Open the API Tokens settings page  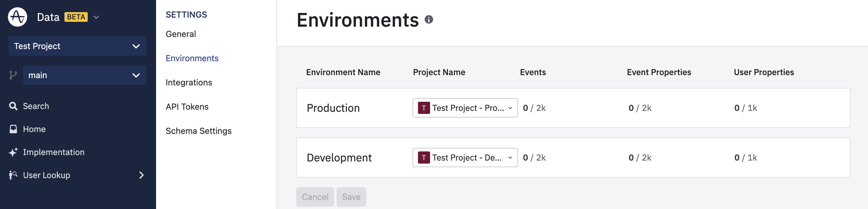[x=187, y=107]
